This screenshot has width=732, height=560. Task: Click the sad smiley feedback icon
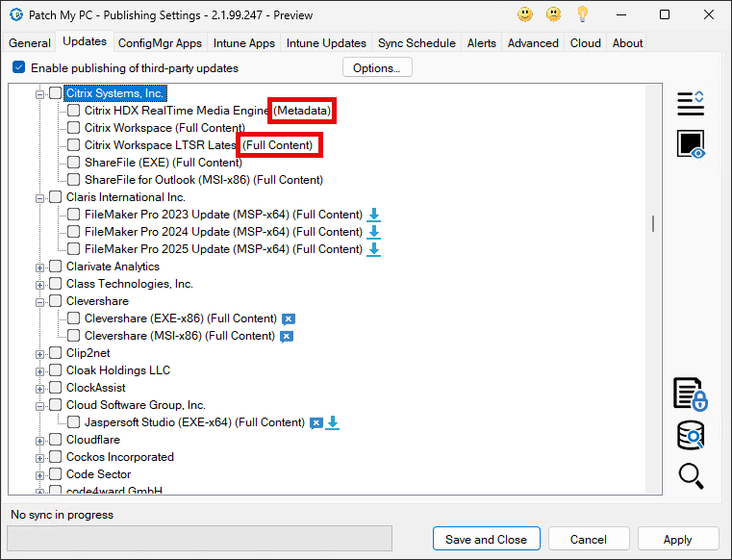tap(553, 14)
